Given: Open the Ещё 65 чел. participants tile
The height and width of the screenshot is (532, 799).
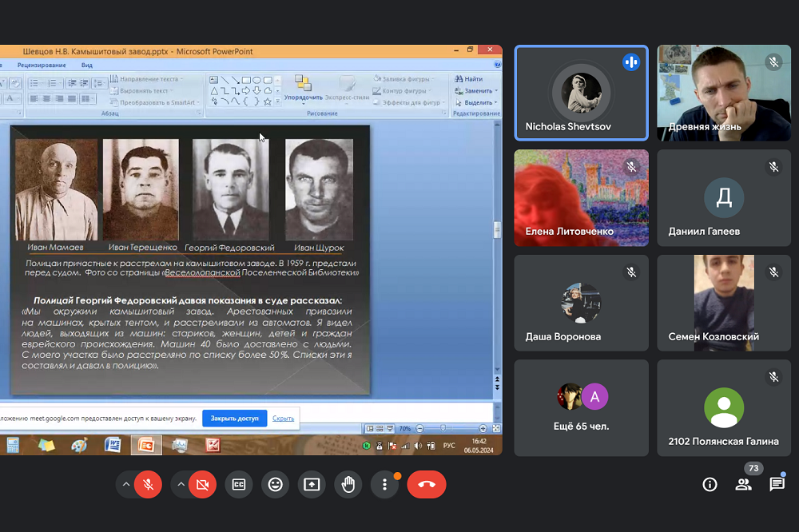Looking at the screenshot, I should (581, 408).
